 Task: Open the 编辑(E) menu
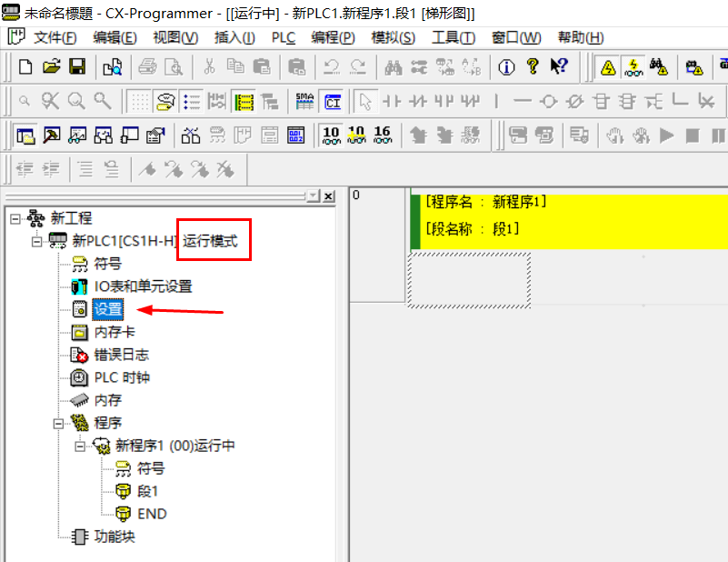tap(115, 37)
